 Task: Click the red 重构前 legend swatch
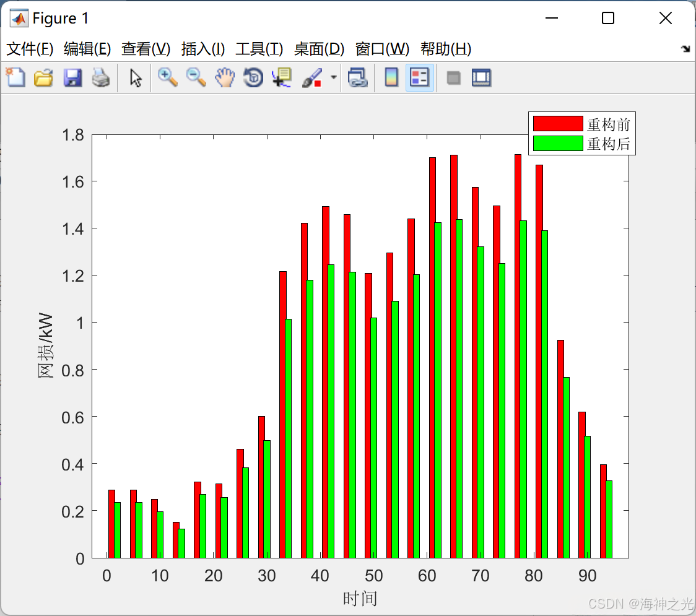coord(557,123)
